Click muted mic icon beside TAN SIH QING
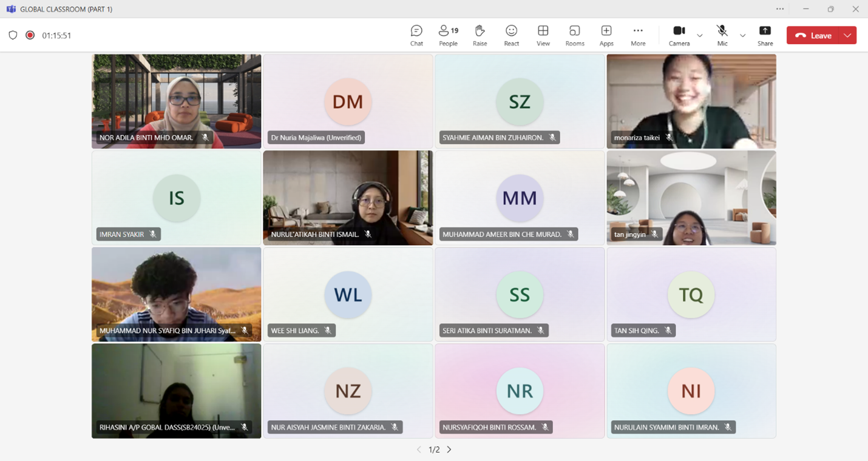The image size is (868, 461). pyautogui.click(x=668, y=331)
